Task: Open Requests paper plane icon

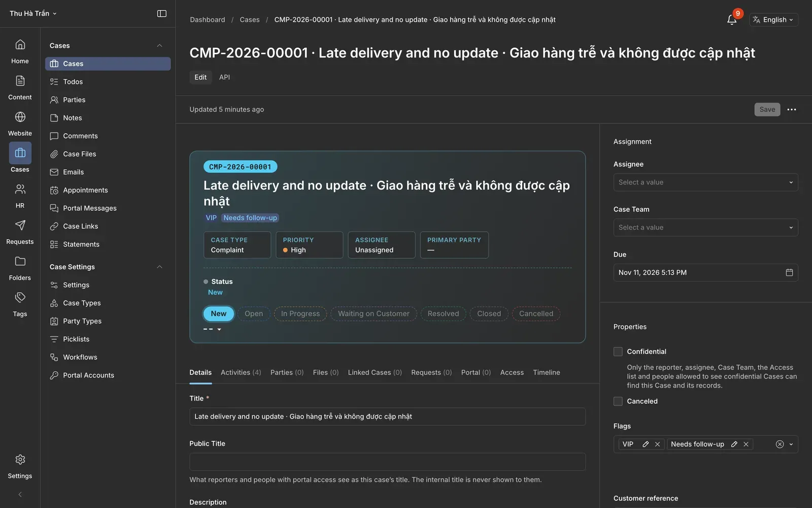Action: point(20,225)
